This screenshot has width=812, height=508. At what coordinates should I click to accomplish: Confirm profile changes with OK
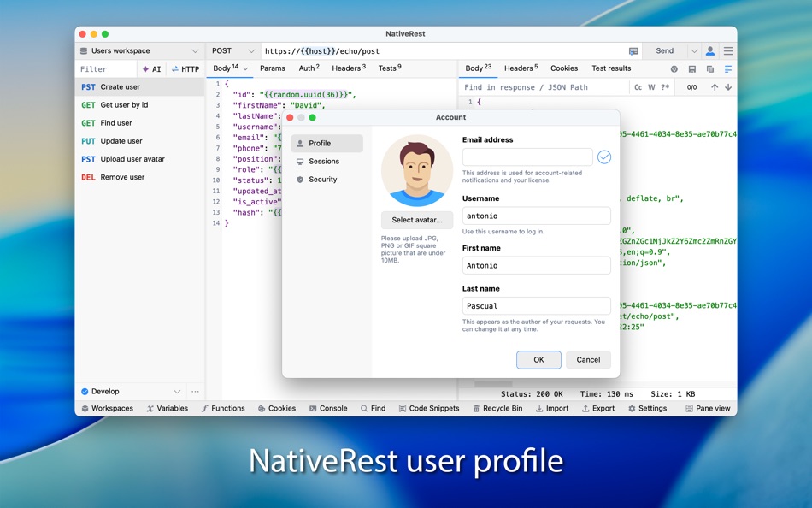point(538,359)
